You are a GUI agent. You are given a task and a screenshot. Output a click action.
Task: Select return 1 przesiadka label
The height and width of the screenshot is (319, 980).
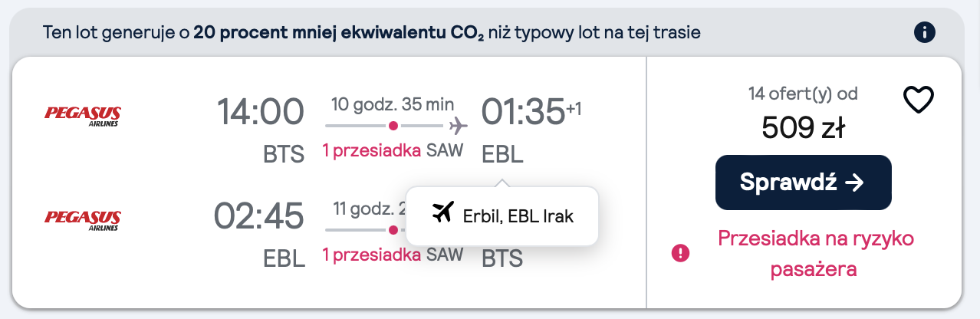coord(371,255)
